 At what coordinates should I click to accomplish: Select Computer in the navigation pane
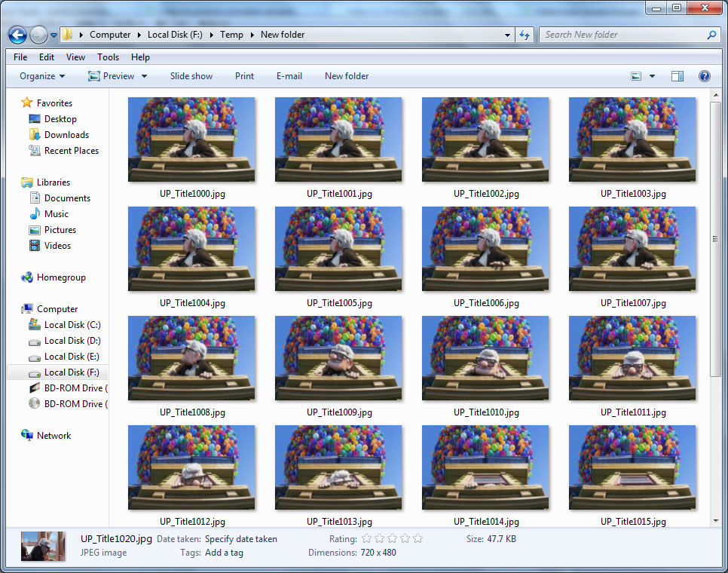pyautogui.click(x=57, y=309)
